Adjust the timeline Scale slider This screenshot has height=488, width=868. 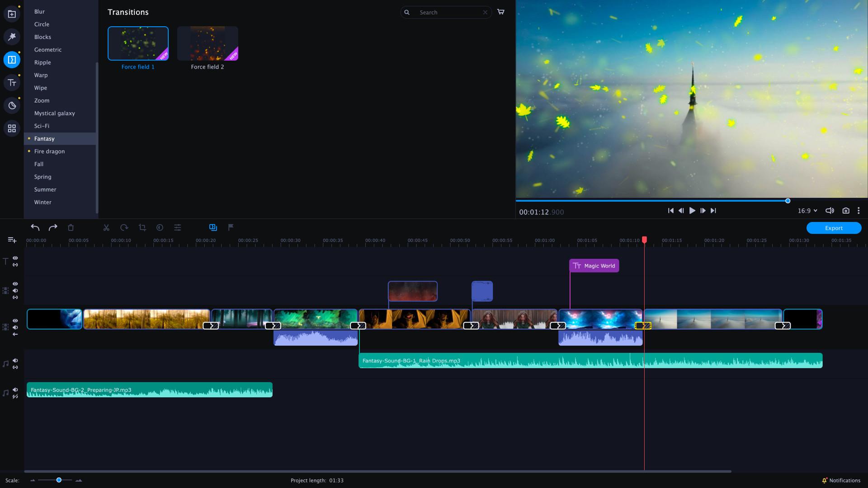point(58,480)
